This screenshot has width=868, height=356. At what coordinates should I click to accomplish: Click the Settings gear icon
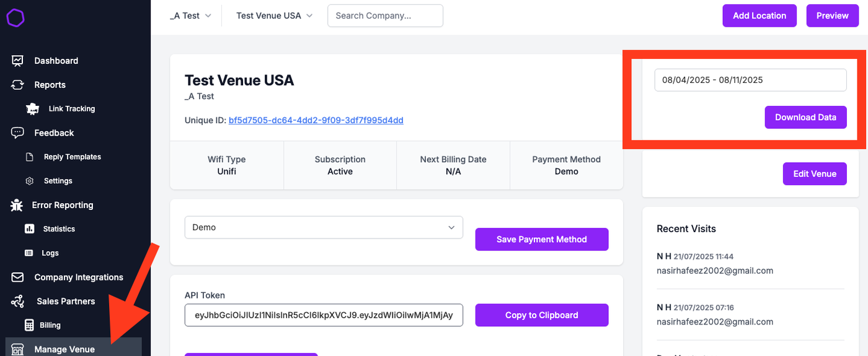(29, 181)
